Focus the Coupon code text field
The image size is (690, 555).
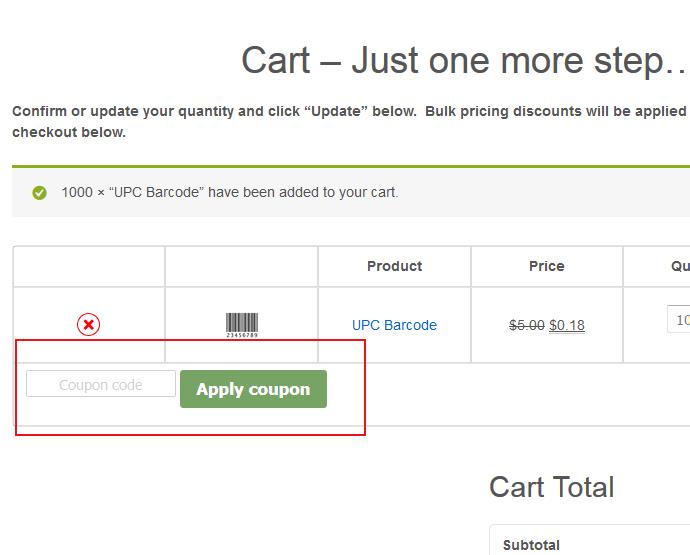[x=101, y=385]
